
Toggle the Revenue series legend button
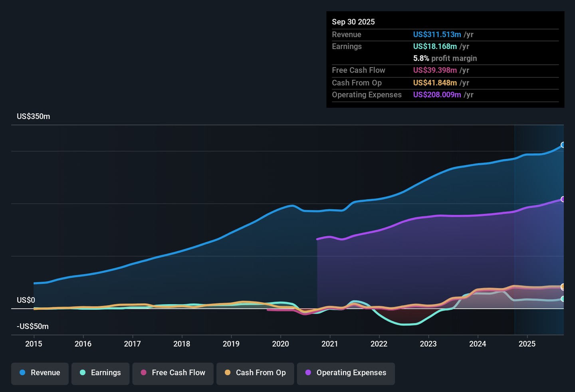pos(40,373)
